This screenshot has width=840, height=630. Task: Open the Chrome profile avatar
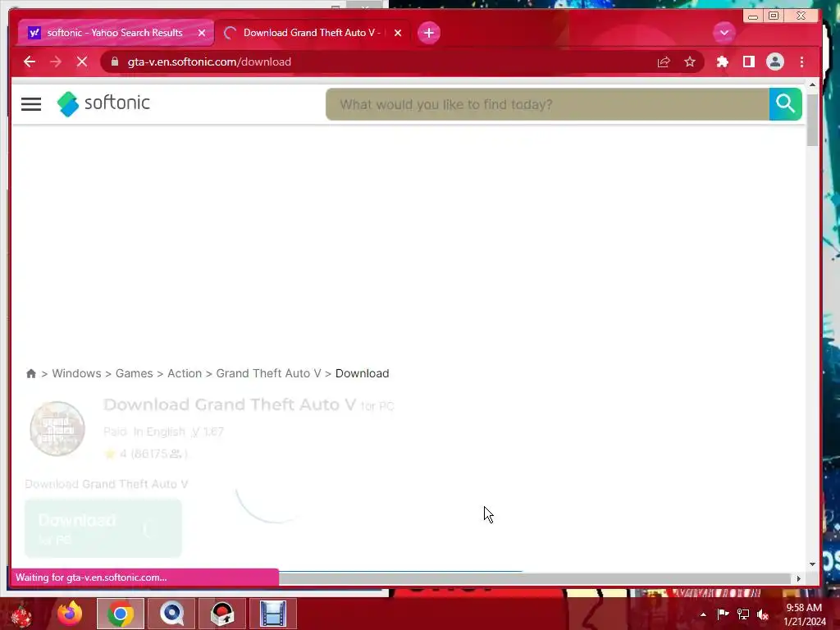click(774, 62)
